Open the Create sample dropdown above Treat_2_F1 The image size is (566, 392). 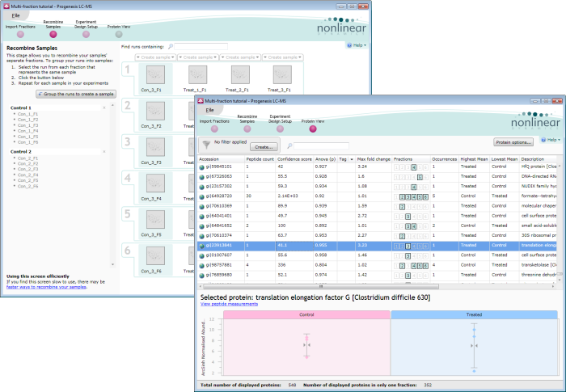[240, 57]
